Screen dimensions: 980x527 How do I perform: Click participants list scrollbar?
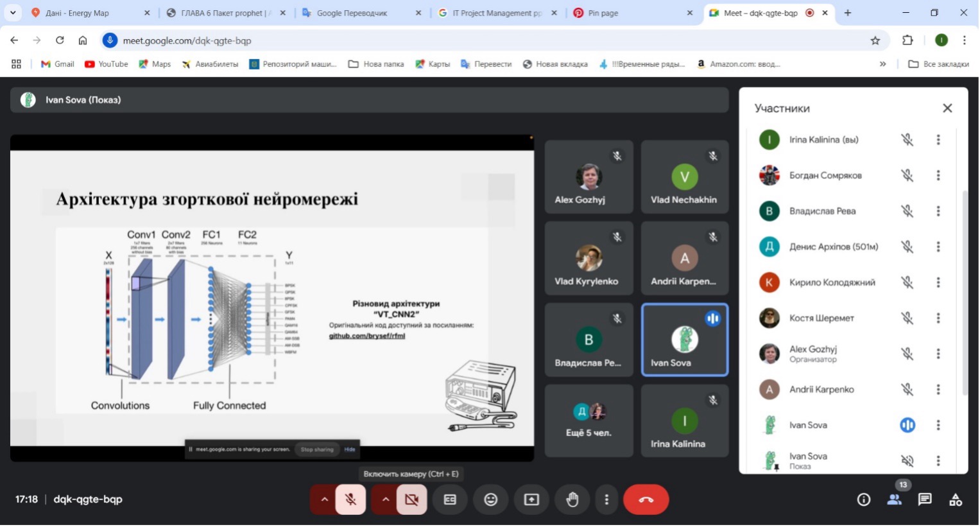(x=965, y=293)
